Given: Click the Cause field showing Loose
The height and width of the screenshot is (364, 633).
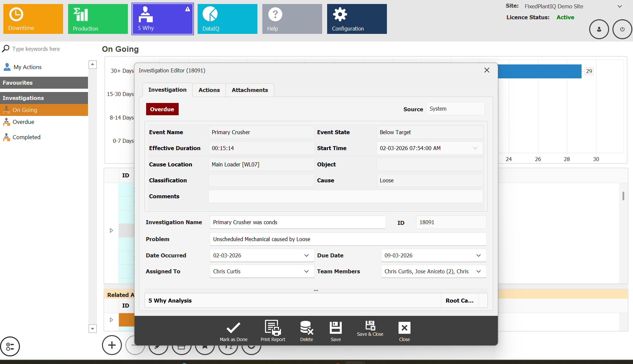Looking at the screenshot, I should 430,180.
